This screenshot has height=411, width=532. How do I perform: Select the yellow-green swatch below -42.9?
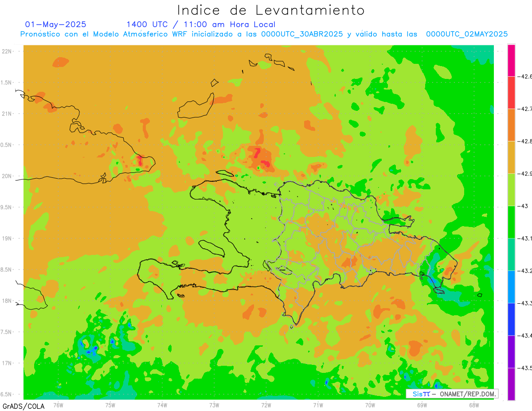(511, 190)
